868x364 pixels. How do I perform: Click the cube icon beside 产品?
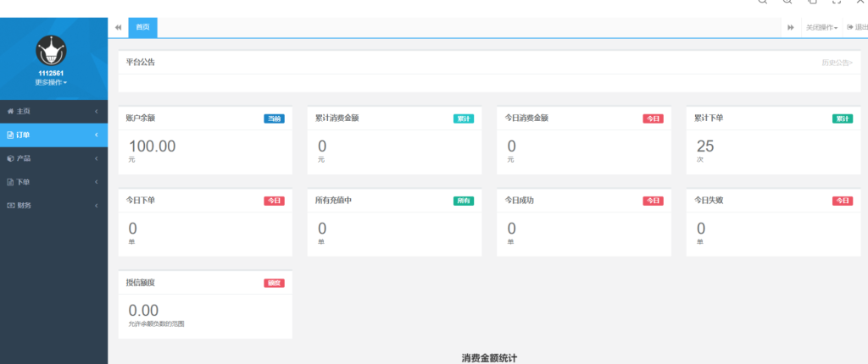[10, 158]
